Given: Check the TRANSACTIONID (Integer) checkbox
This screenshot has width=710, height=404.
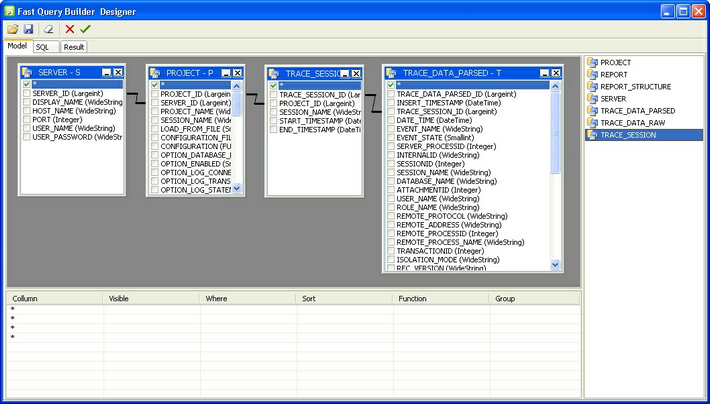Looking at the screenshot, I should point(391,251).
